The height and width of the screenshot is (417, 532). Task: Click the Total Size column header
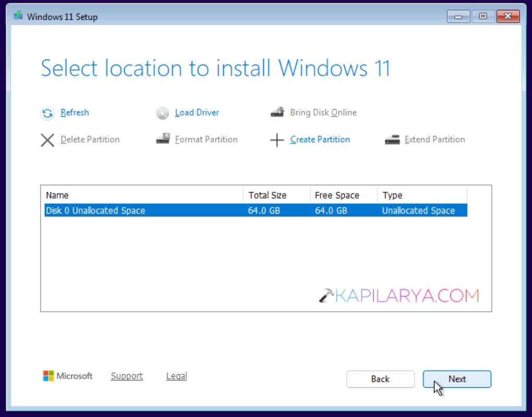(x=277, y=195)
